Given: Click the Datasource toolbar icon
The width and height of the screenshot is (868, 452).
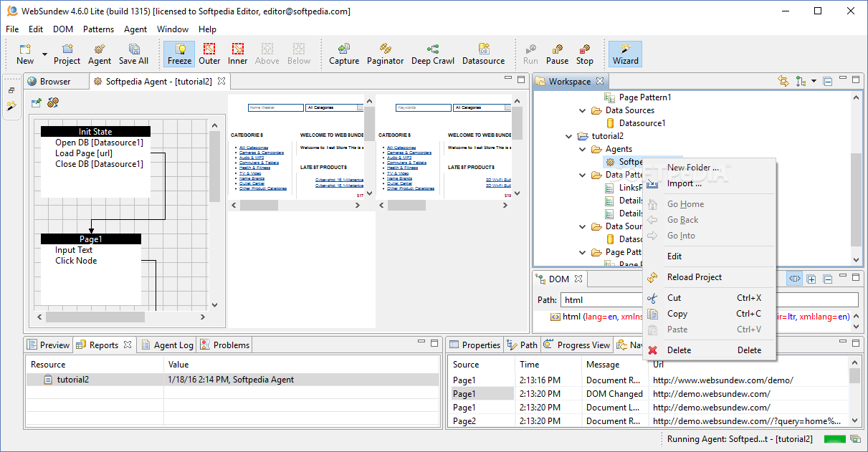Looking at the screenshot, I should pos(484,54).
